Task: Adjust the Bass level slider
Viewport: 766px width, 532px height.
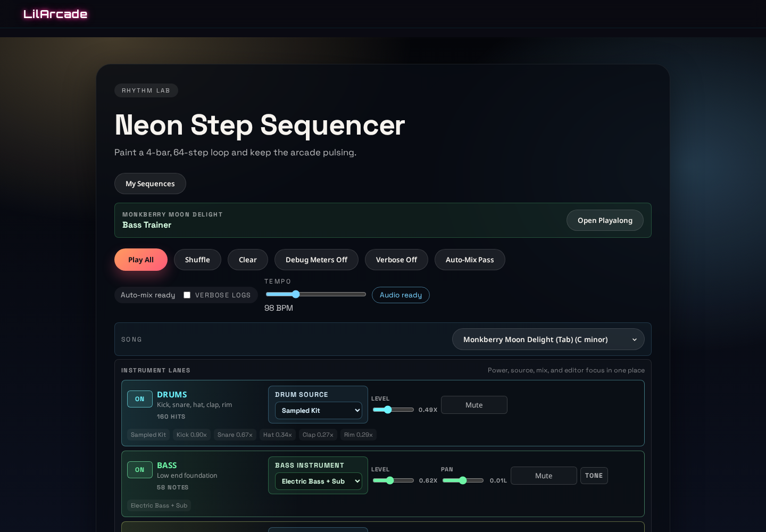Action: pos(393,480)
